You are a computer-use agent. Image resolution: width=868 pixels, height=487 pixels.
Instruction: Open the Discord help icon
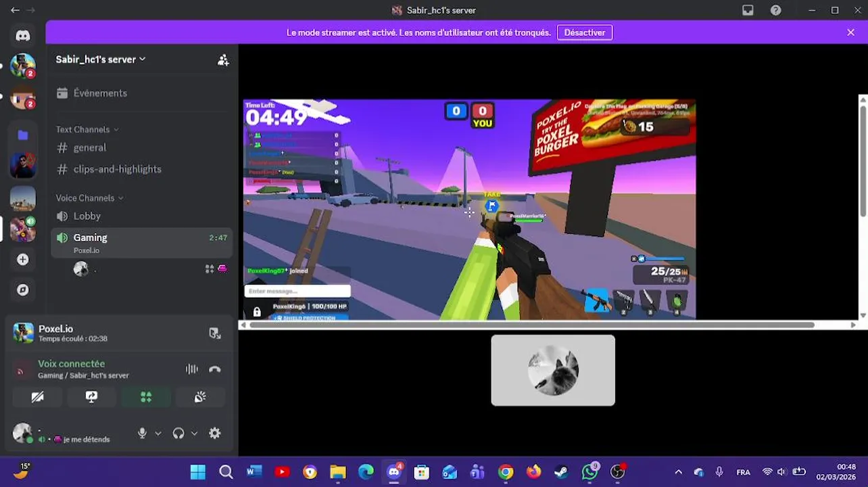(776, 10)
